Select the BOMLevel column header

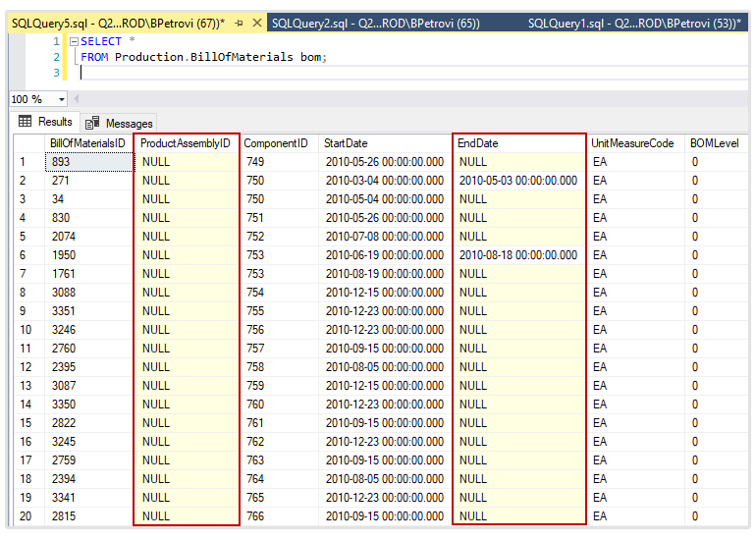(716, 143)
